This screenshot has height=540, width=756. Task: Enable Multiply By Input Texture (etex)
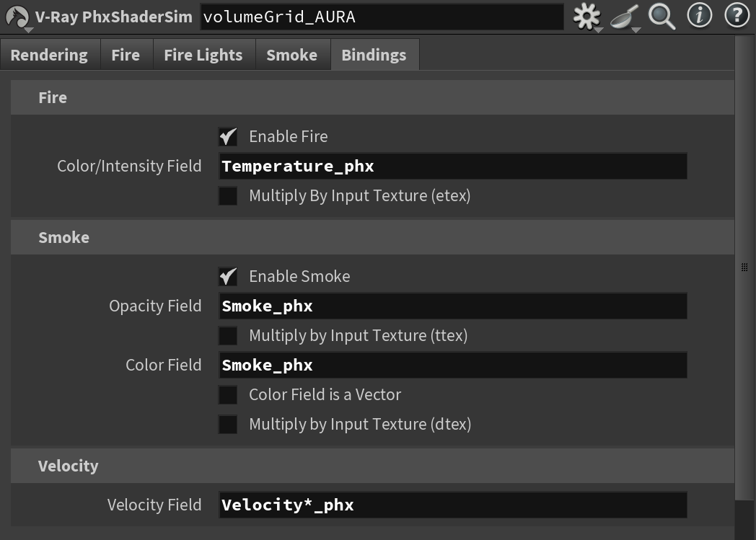[x=228, y=196]
